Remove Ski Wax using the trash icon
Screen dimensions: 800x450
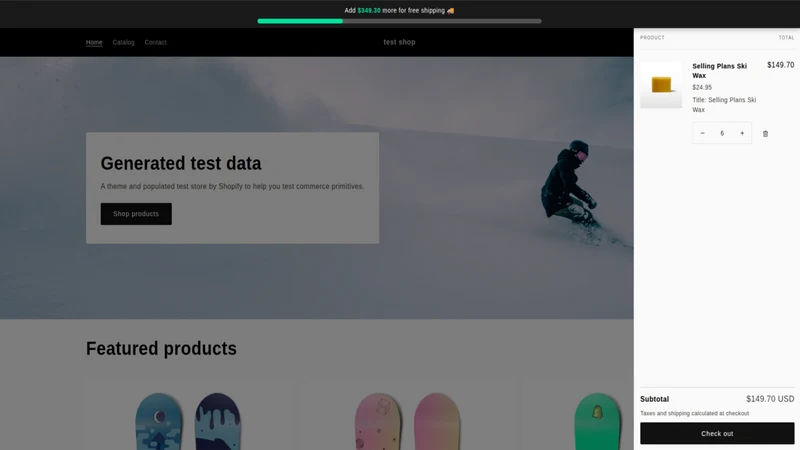click(x=765, y=134)
